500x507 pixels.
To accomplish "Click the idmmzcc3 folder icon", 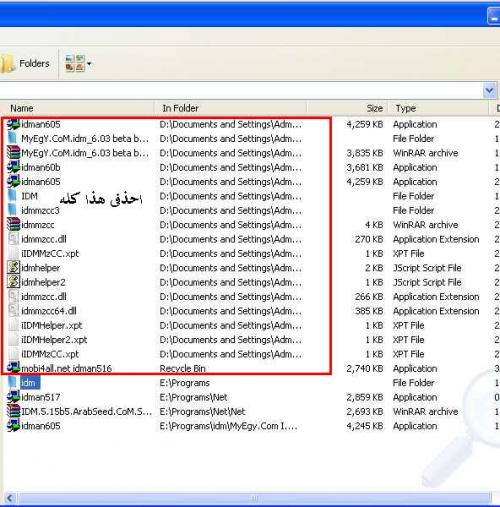I will (13, 210).
